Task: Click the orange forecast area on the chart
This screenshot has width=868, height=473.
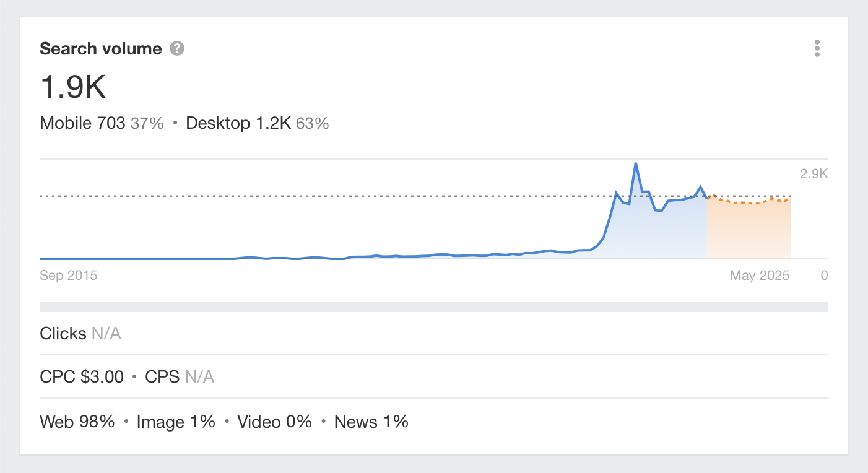Action: tap(749, 229)
